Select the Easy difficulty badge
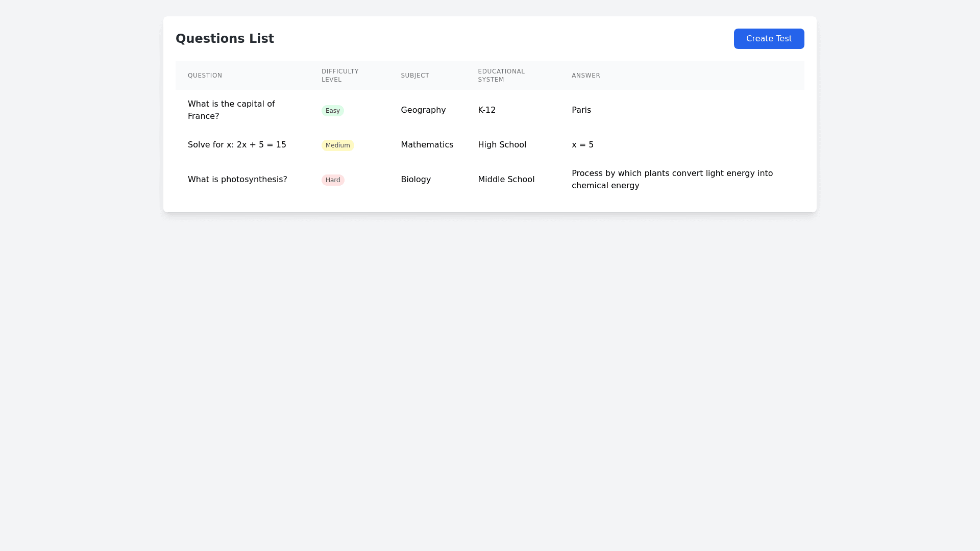This screenshot has height=551, width=980. point(332,111)
